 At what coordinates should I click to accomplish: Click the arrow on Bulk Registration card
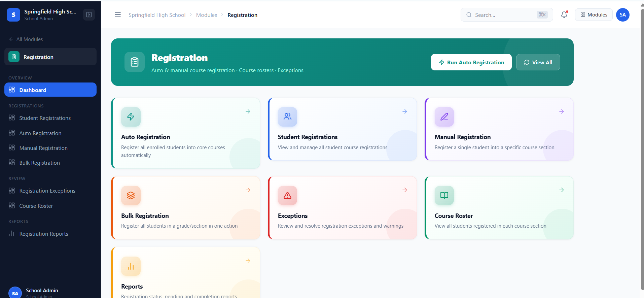pyautogui.click(x=248, y=190)
